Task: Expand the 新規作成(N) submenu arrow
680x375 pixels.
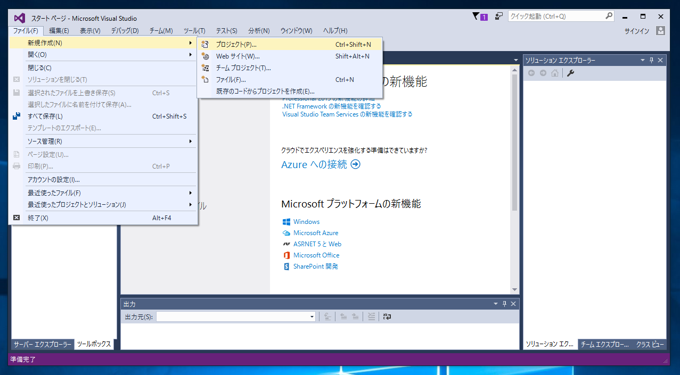Action: pyautogui.click(x=190, y=43)
